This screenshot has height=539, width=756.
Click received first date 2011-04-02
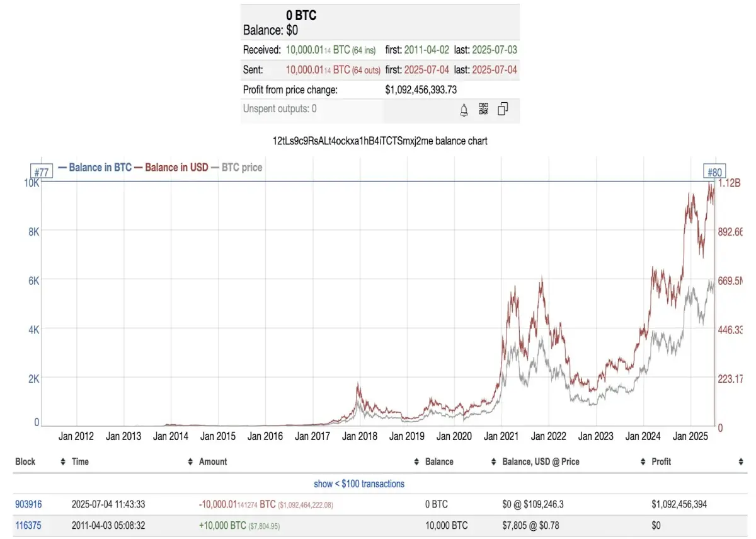tap(428, 50)
